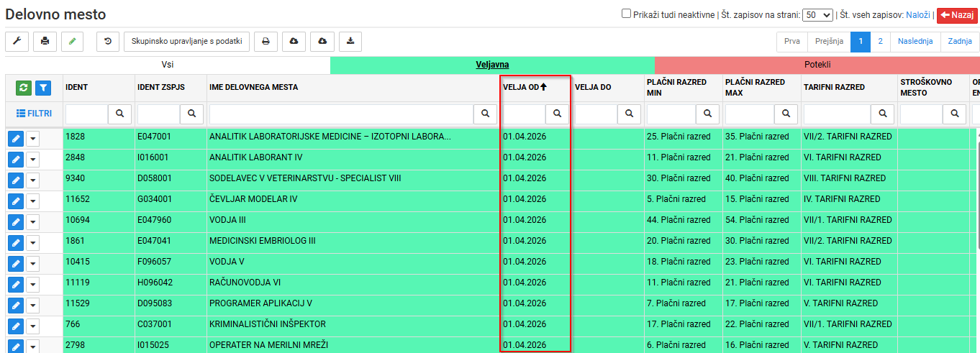
Task: Click the solid printer icon beside the wrench
Action: coord(45,42)
